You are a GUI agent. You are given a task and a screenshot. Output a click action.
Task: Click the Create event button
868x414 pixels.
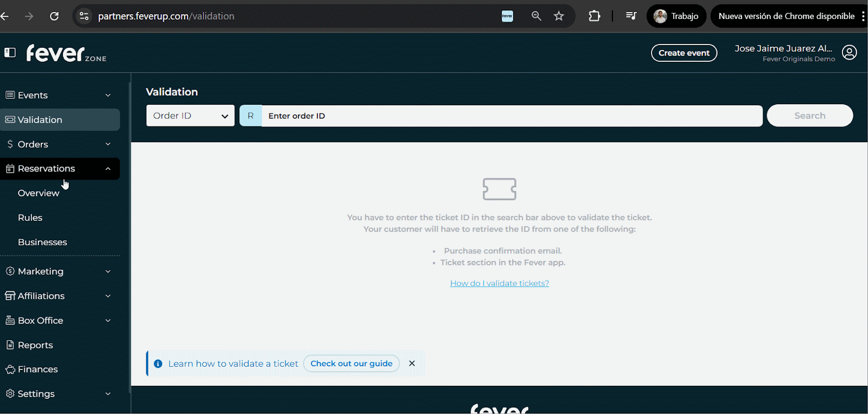click(684, 53)
